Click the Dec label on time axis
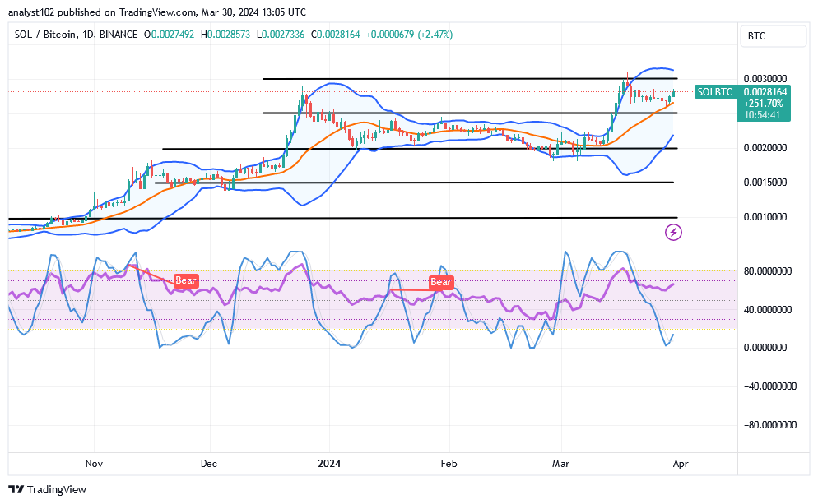The height and width of the screenshot is (504, 818). pos(209,464)
